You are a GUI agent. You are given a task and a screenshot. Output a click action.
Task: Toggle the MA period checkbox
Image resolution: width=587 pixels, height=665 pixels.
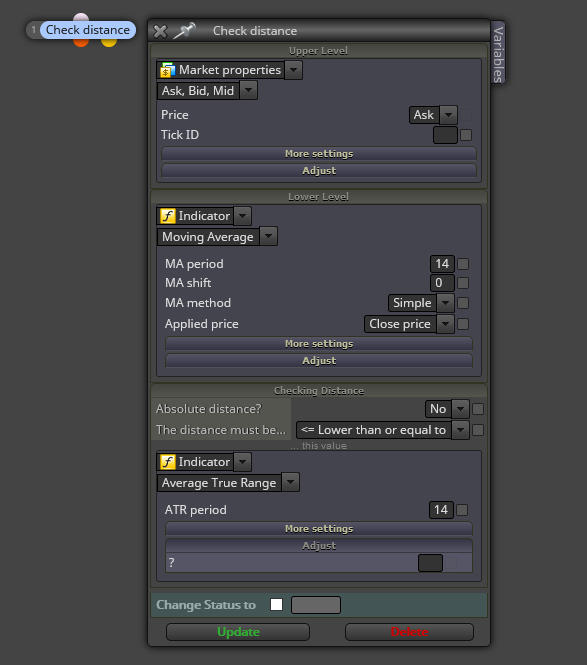pyautogui.click(x=463, y=264)
